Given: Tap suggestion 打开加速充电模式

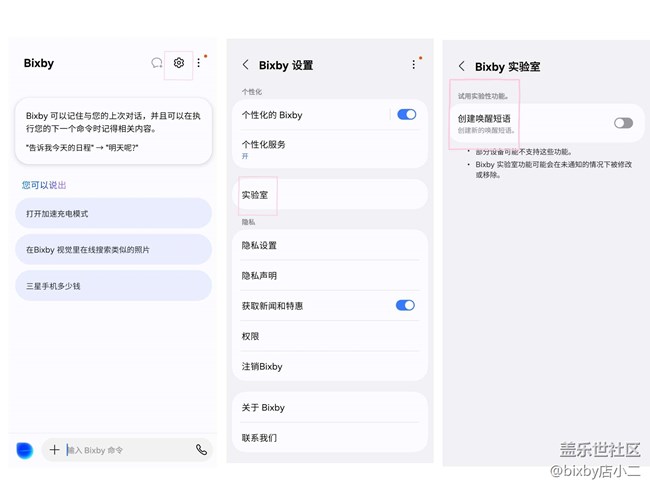Looking at the screenshot, I should [x=113, y=214].
